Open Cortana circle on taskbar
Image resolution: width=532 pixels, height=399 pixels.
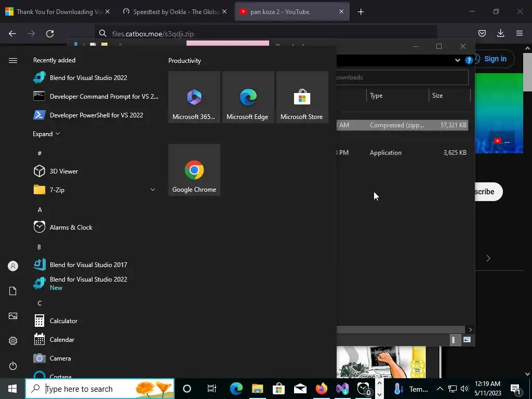[187, 389]
